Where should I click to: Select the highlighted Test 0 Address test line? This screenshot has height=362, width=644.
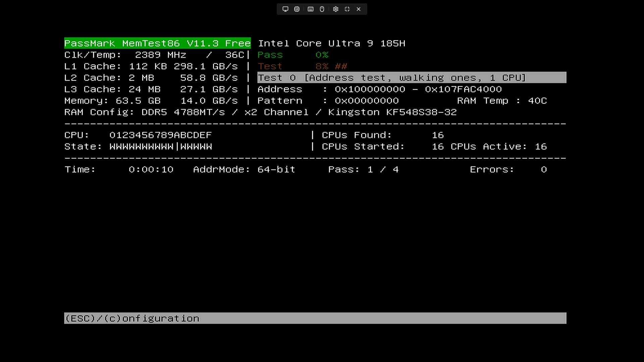point(411,78)
